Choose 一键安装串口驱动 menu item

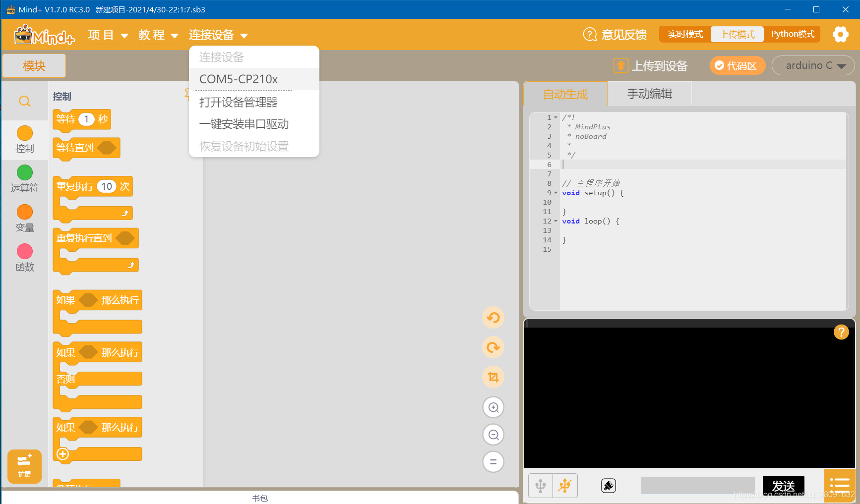pyautogui.click(x=254, y=124)
